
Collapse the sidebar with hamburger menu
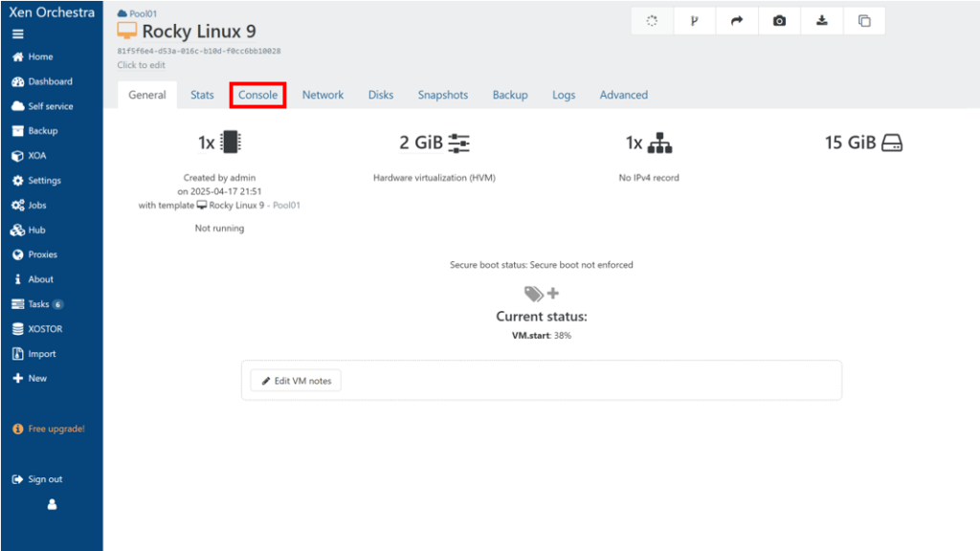17,33
